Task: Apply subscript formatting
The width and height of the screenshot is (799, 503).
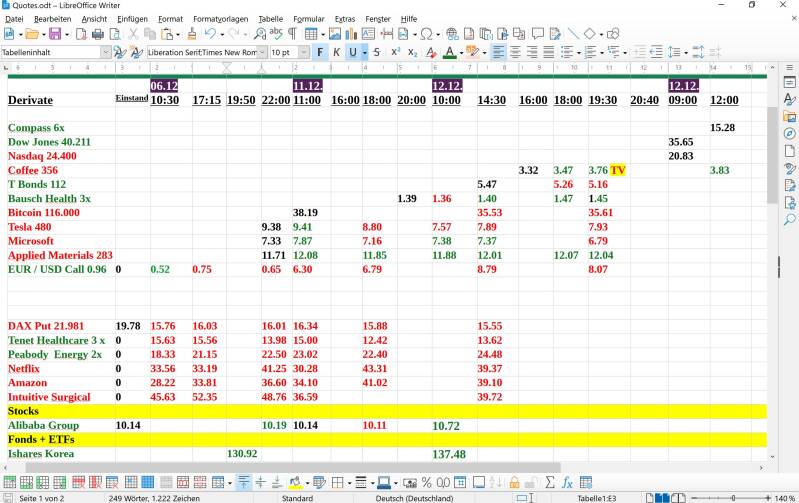Action: [412, 52]
